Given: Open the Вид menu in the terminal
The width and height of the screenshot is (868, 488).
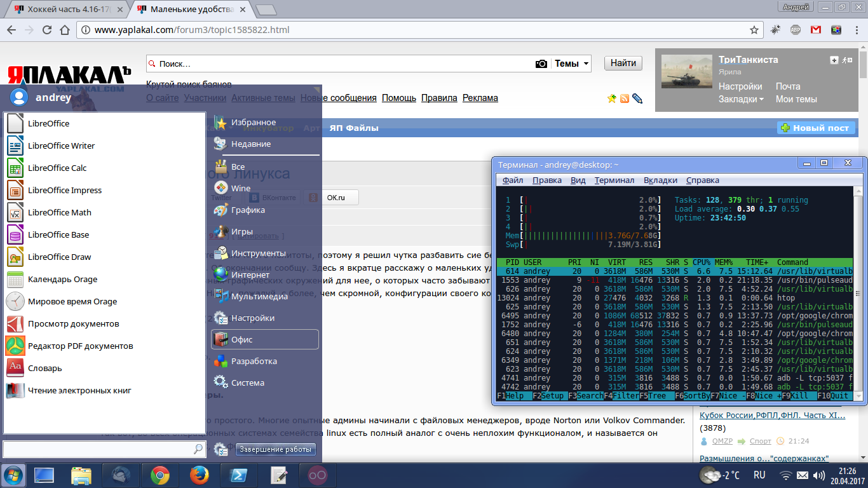Looking at the screenshot, I should (x=578, y=180).
